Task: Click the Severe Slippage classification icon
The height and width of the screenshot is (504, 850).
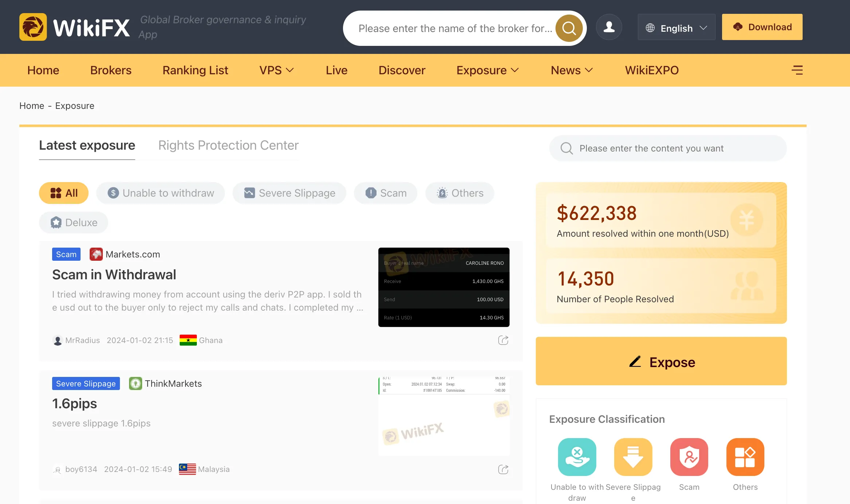Action: pyautogui.click(x=633, y=457)
